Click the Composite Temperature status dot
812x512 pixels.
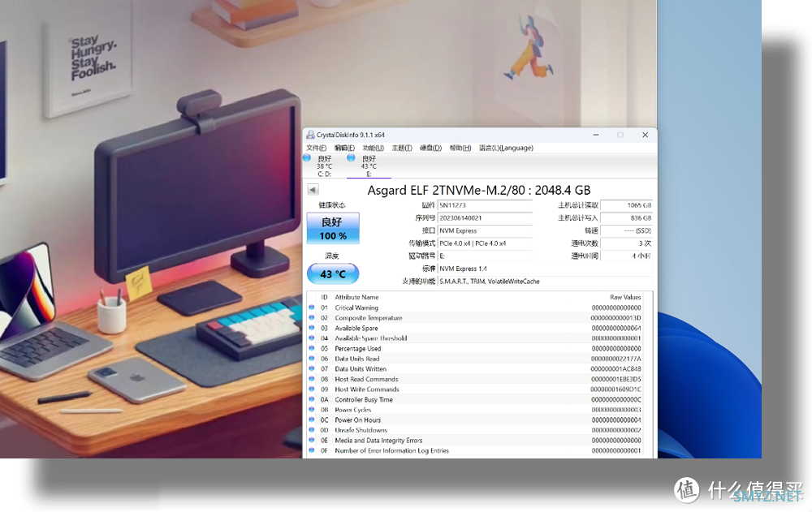[x=312, y=318]
